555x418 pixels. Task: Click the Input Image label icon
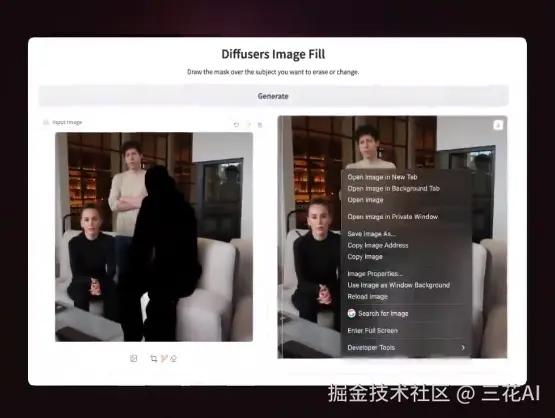pos(46,122)
